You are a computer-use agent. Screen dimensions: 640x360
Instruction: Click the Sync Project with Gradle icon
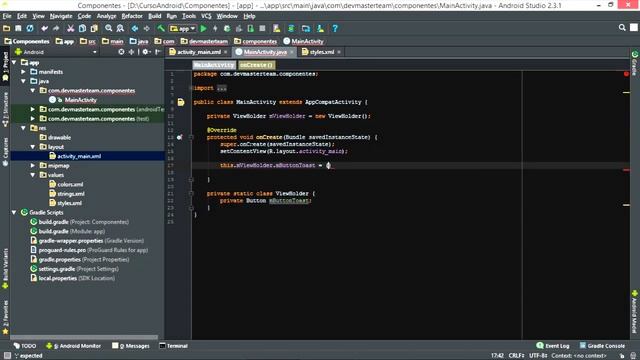pyautogui.click(x=291, y=29)
